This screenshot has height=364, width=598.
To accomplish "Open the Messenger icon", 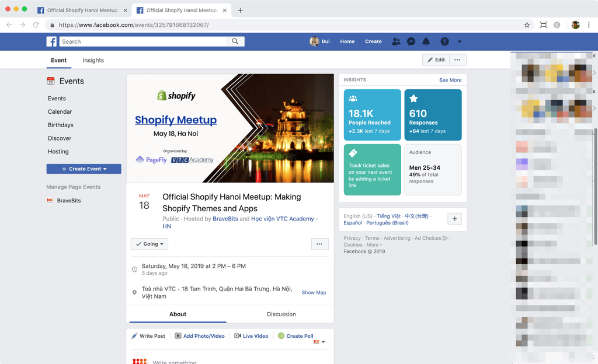I will point(411,41).
